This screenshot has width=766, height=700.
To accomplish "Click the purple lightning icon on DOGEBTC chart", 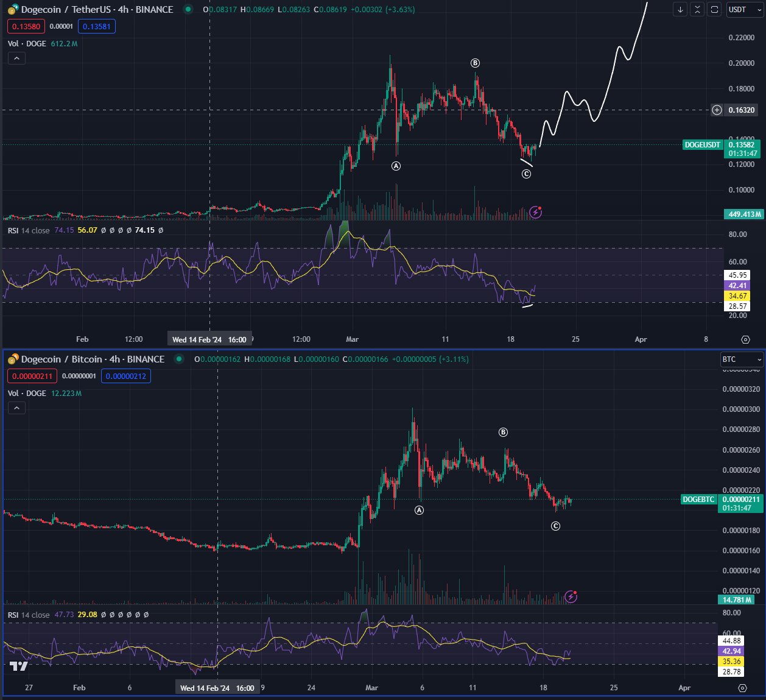I will click(x=571, y=596).
